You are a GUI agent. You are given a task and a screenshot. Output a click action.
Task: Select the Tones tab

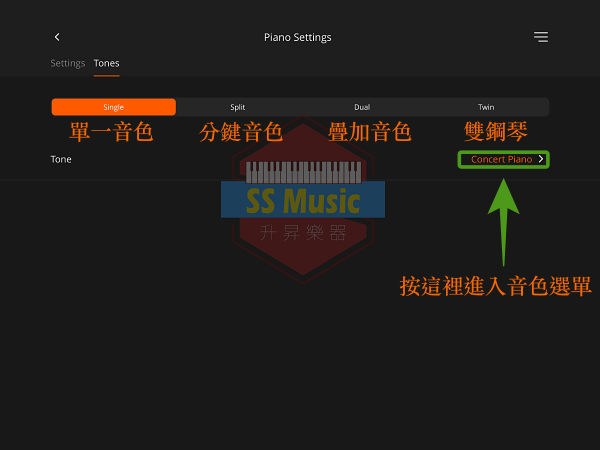point(106,63)
